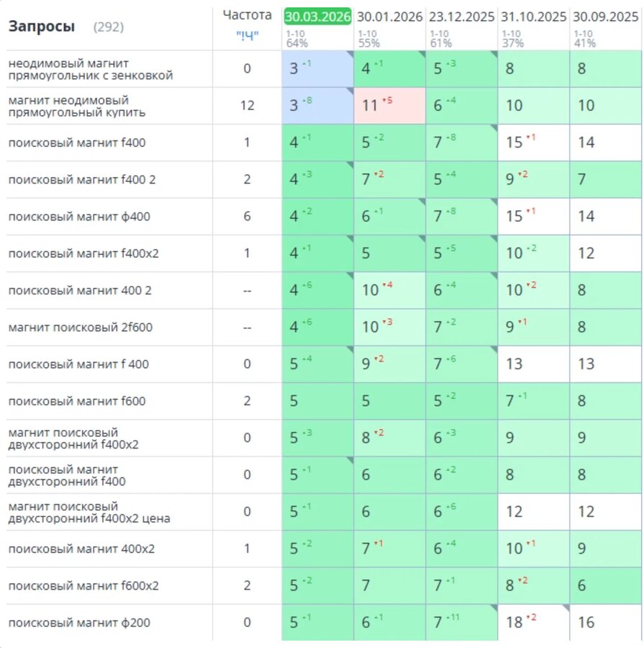644x648 pixels.
Task: Click the corner marker in f400x2 23.12.2025 cell
Action: coord(494,238)
